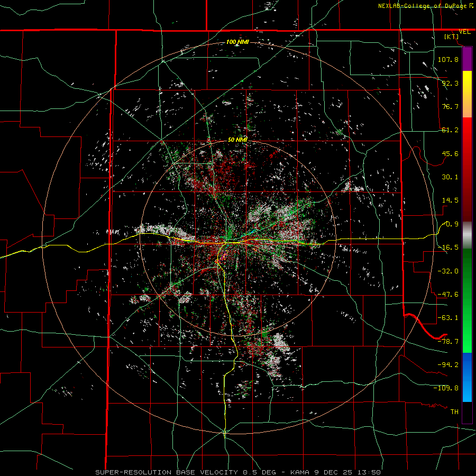Click the -32.0 velocity scale value
This screenshot has width=476, height=476.
[x=448, y=271]
